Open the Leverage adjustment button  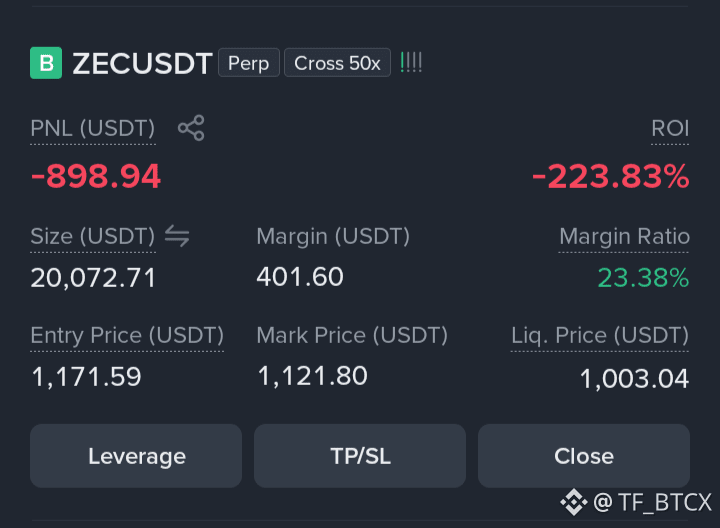pyautogui.click(x=136, y=456)
